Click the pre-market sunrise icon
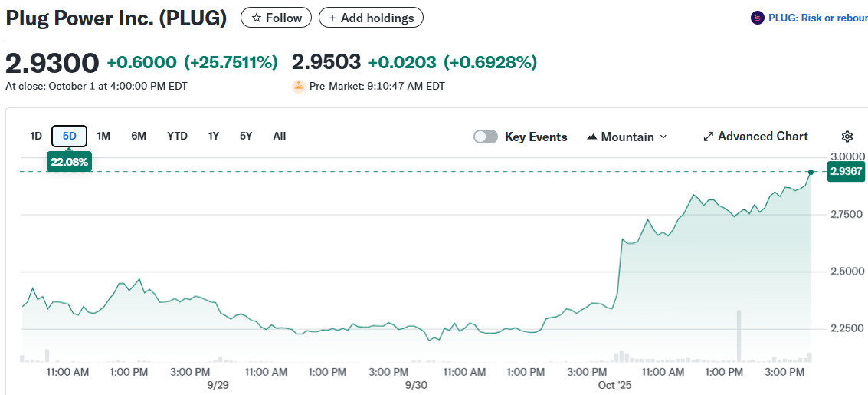 pyautogui.click(x=299, y=87)
